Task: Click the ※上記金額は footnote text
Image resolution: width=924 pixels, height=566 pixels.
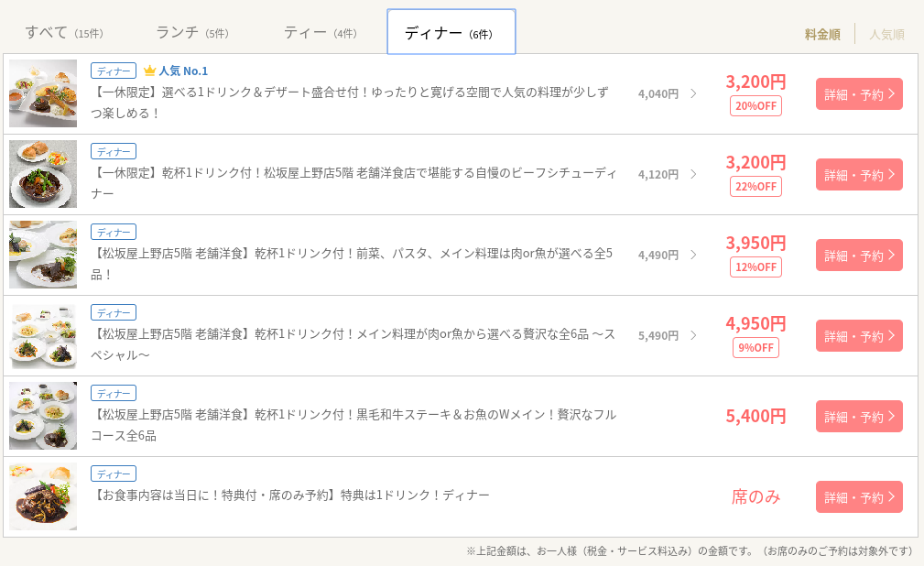Action: [690, 551]
